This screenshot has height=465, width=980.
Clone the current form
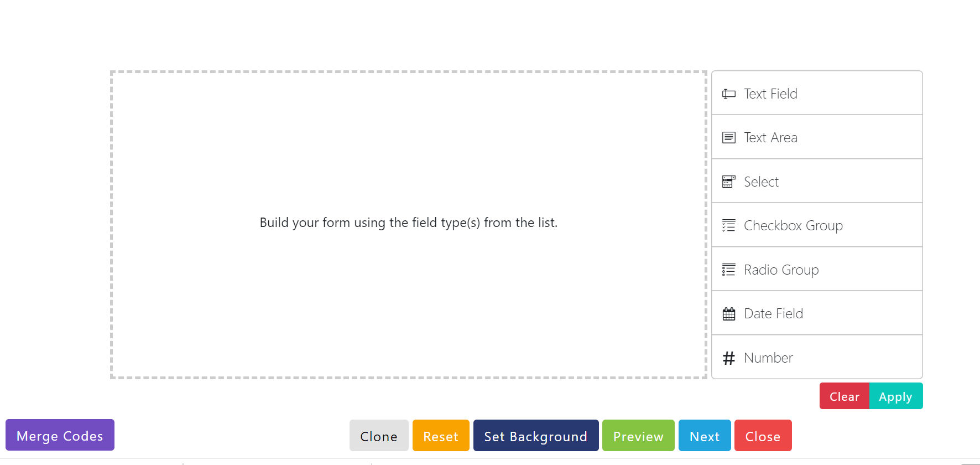tap(379, 436)
